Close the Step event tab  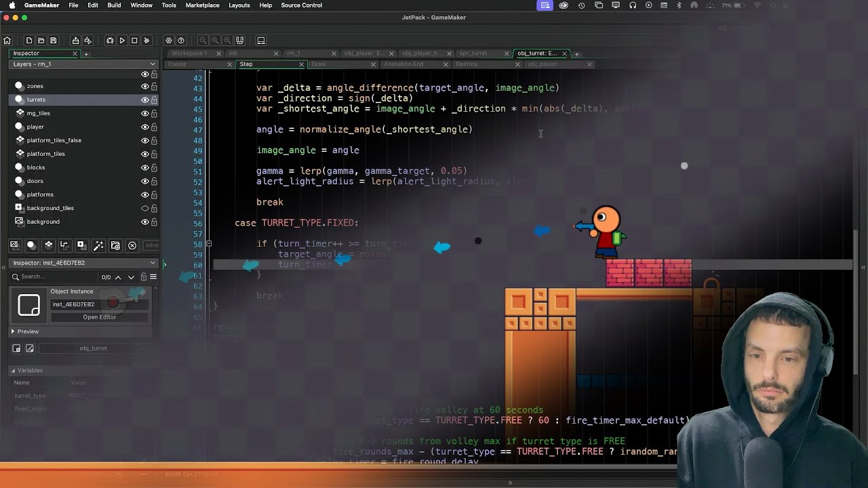302,64
